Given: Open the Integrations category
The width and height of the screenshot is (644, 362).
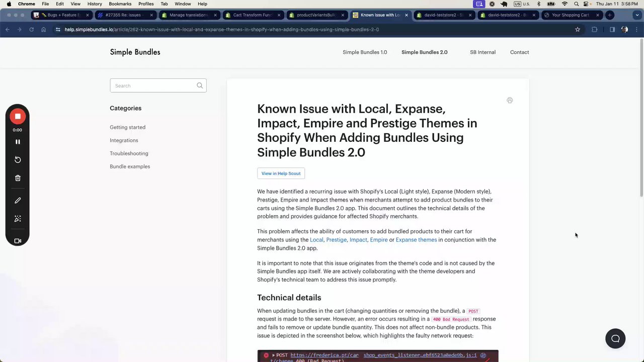Looking at the screenshot, I should click(x=124, y=140).
